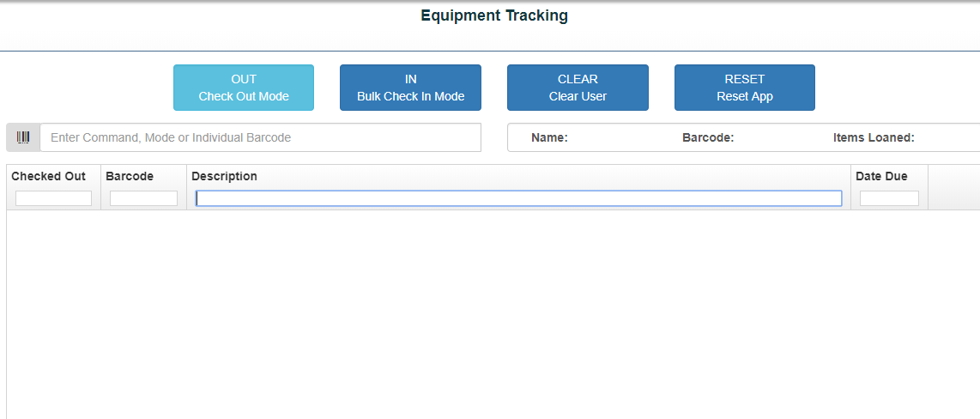Click the Barcode: label in user panel
This screenshot has width=980, height=419.
[x=708, y=137]
